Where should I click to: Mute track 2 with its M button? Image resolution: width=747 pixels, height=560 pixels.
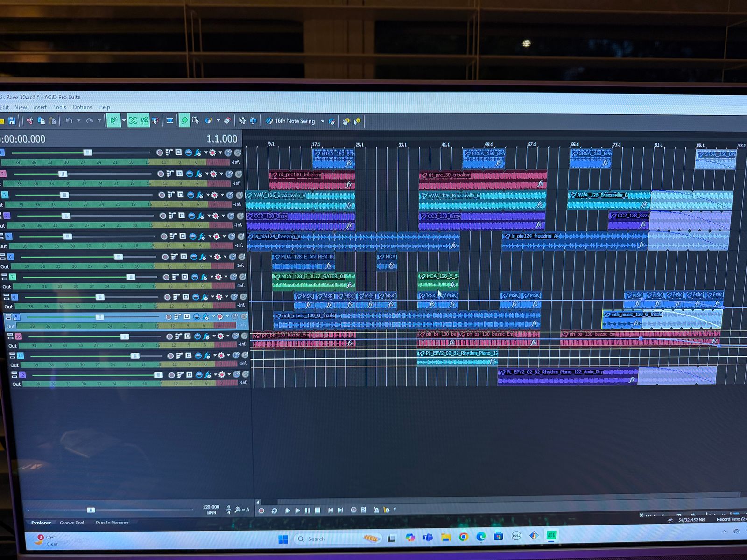[x=229, y=174]
